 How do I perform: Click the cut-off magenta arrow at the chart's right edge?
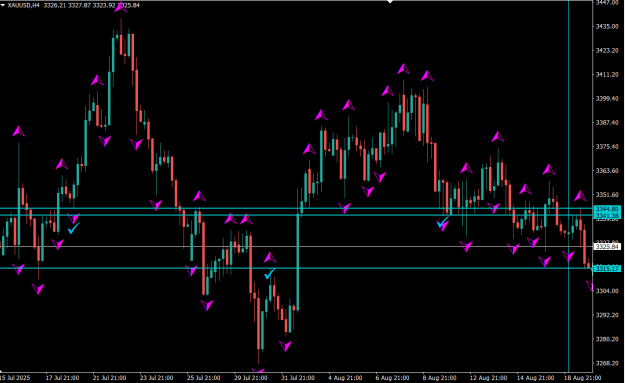coord(589,285)
